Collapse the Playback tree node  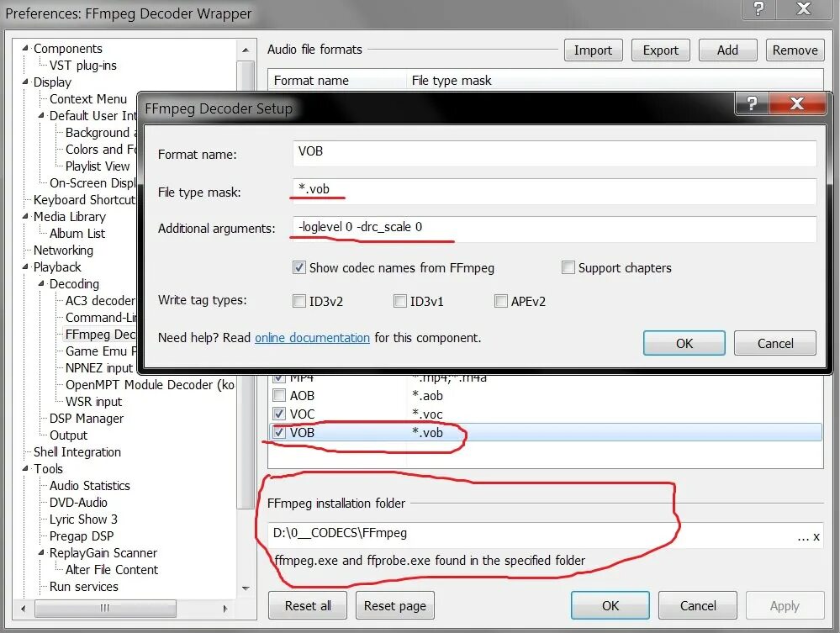[25, 266]
